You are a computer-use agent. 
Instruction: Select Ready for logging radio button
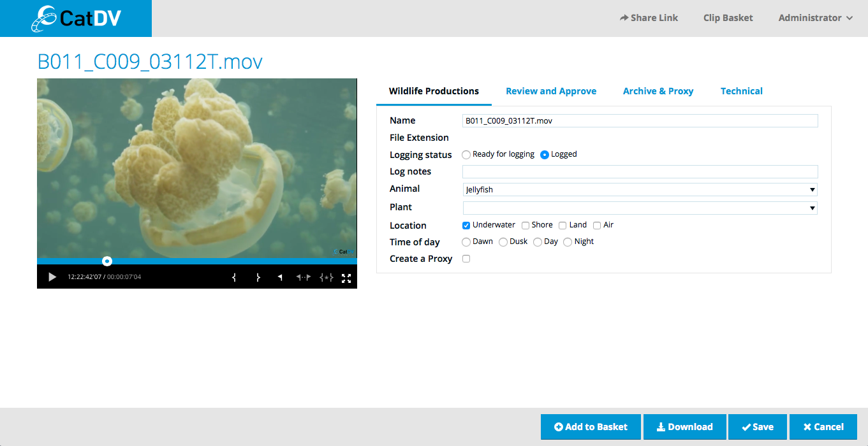466,155
